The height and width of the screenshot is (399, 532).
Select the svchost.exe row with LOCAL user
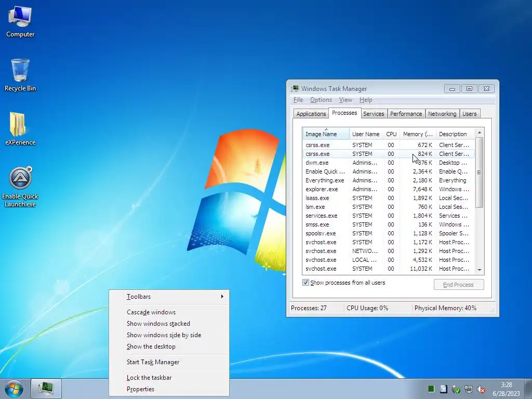click(x=389, y=260)
